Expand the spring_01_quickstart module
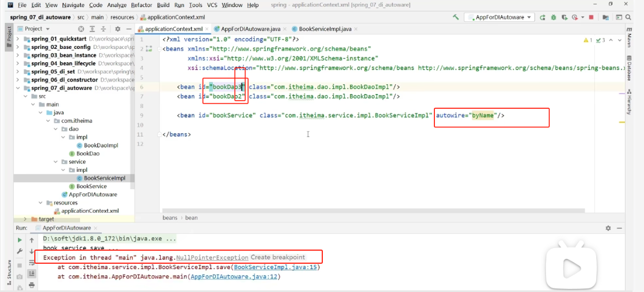Image resolution: width=644 pixels, height=292 pixels. [17, 39]
